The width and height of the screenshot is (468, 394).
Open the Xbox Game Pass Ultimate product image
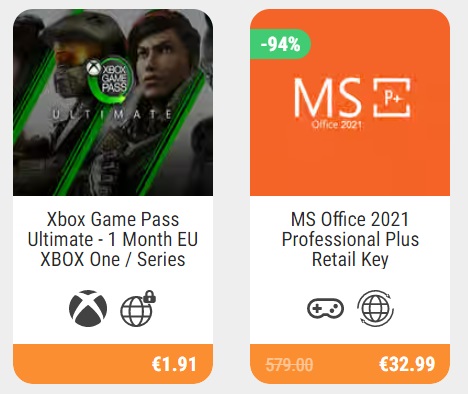click(x=113, y=102)
